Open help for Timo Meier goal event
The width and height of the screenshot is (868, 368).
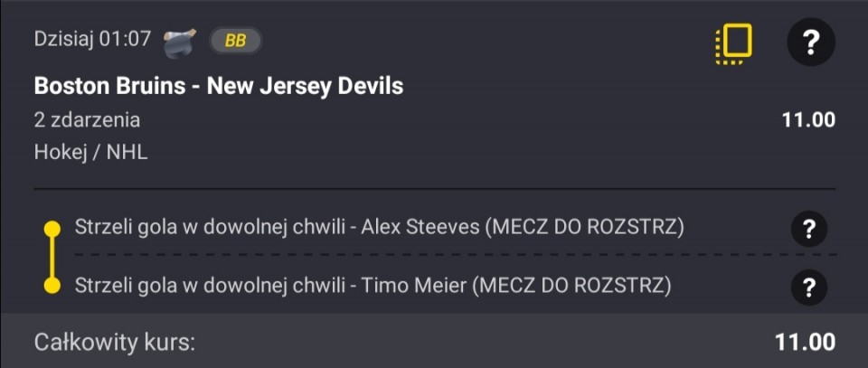coord(809,288)
